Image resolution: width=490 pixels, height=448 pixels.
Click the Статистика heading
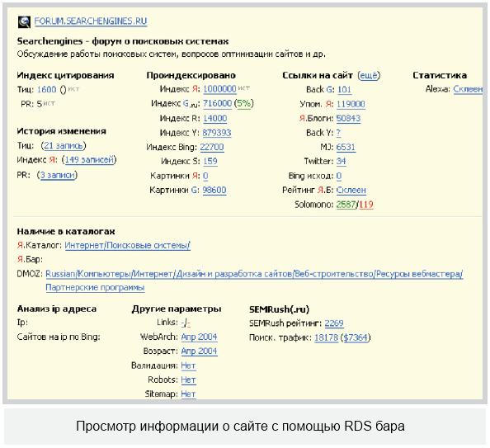pyautogui.click(x=440, y=75)
